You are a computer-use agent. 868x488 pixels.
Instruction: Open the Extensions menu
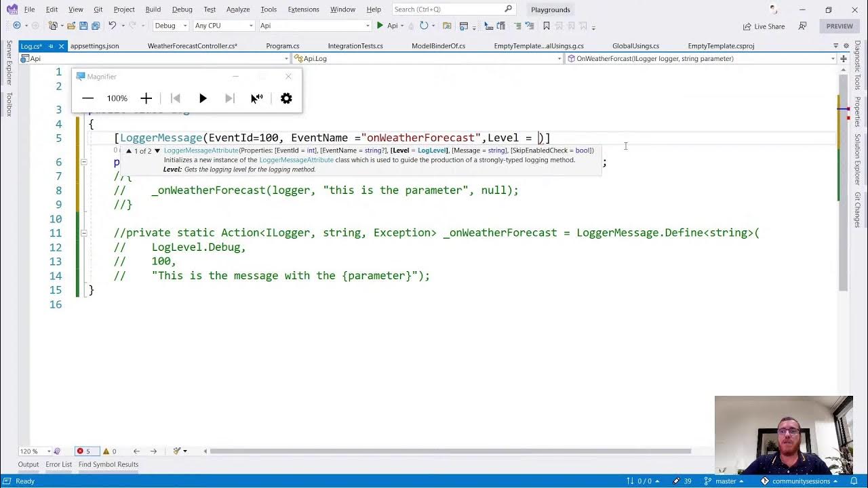click(303, 9)
